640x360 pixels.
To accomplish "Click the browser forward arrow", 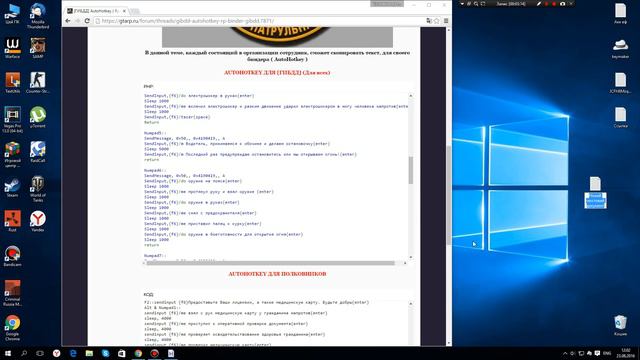I will point(77,21).
